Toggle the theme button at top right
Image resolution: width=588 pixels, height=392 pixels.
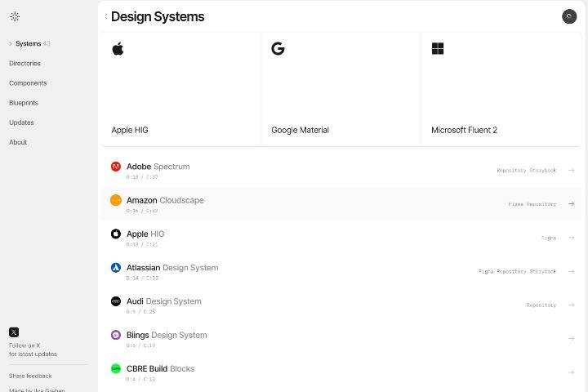(x=569, y=16)
